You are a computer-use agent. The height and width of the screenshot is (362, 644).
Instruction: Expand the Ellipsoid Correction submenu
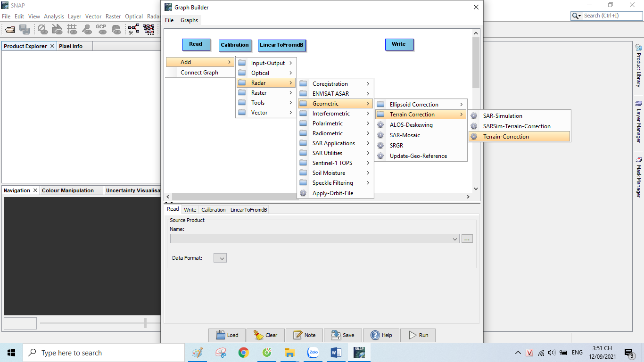[421, 105]
